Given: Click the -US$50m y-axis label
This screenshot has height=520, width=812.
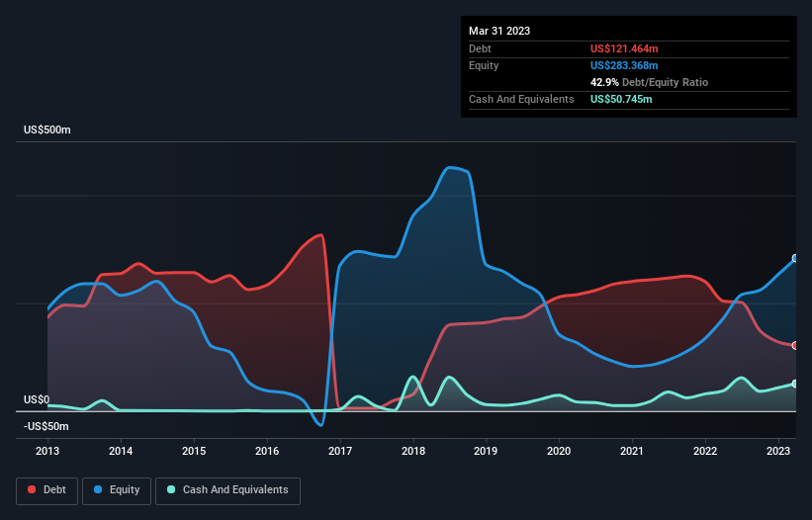Looking at the screenshot, I should (x=46, y=426).
